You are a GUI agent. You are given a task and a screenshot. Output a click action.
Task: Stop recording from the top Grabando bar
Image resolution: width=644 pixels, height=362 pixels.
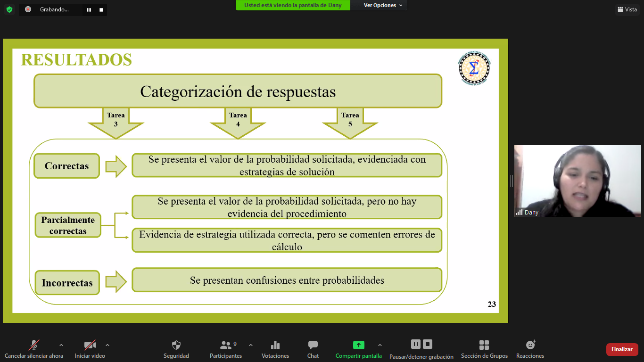tap(101, 9)
